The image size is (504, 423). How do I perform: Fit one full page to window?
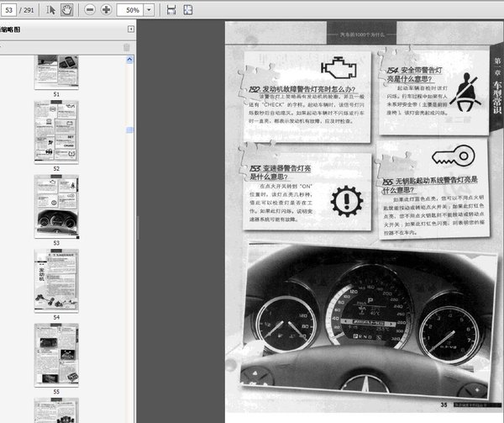(x=187, y=9)
